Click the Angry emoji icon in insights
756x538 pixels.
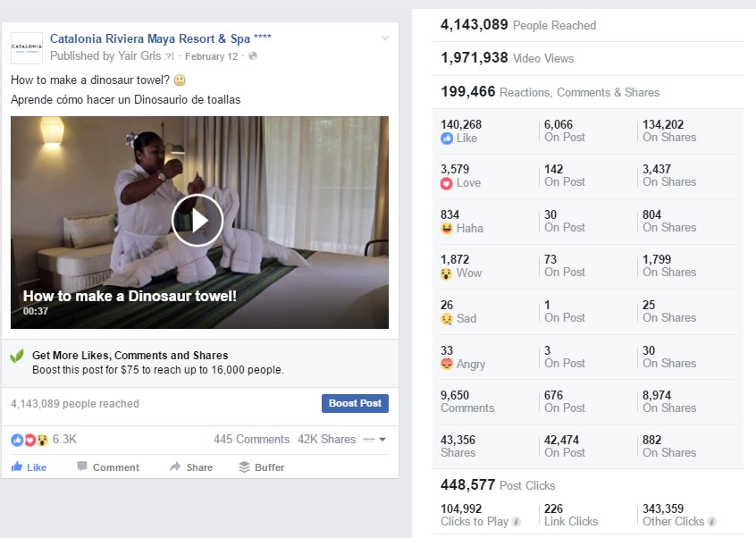447,364
